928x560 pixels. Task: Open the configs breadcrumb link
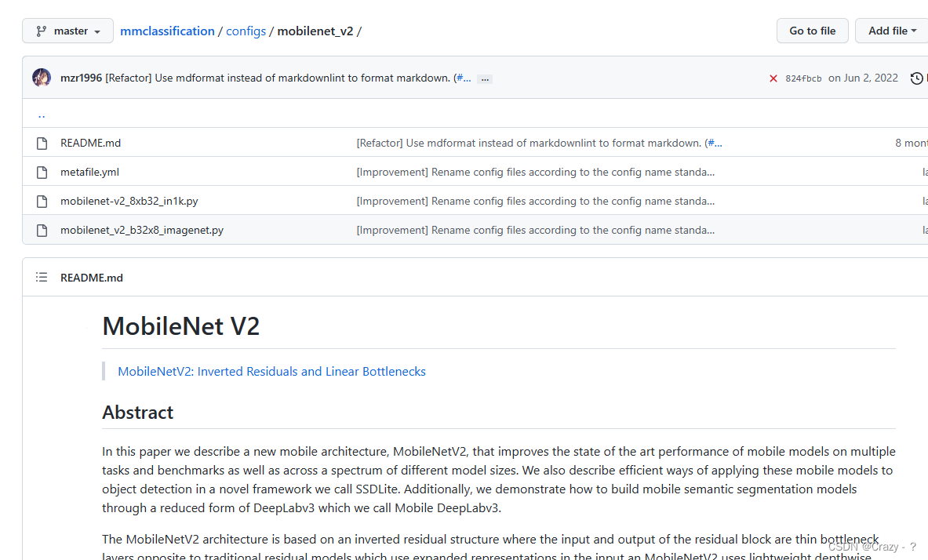(x=246, y=31)
